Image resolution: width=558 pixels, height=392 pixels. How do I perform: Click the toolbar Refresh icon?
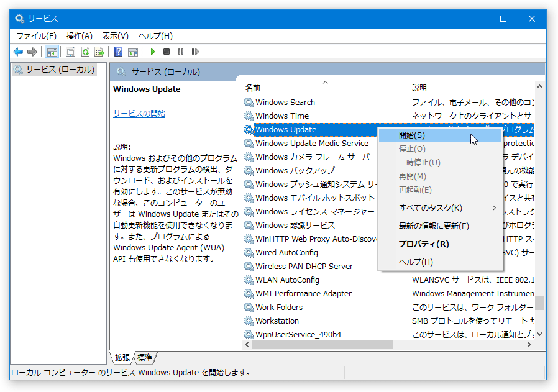pos(85,52)
